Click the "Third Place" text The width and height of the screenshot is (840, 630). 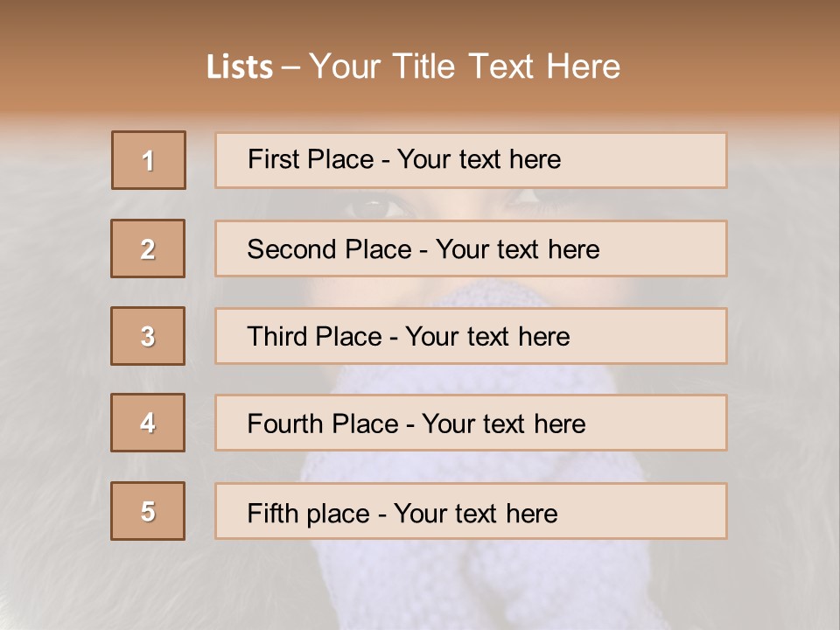pos(316,337)
